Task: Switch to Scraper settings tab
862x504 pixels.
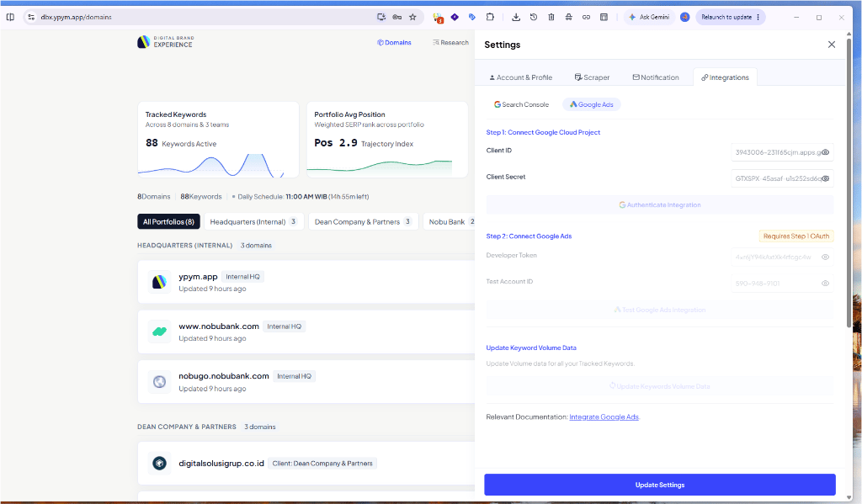Action: tap(592, 77)
